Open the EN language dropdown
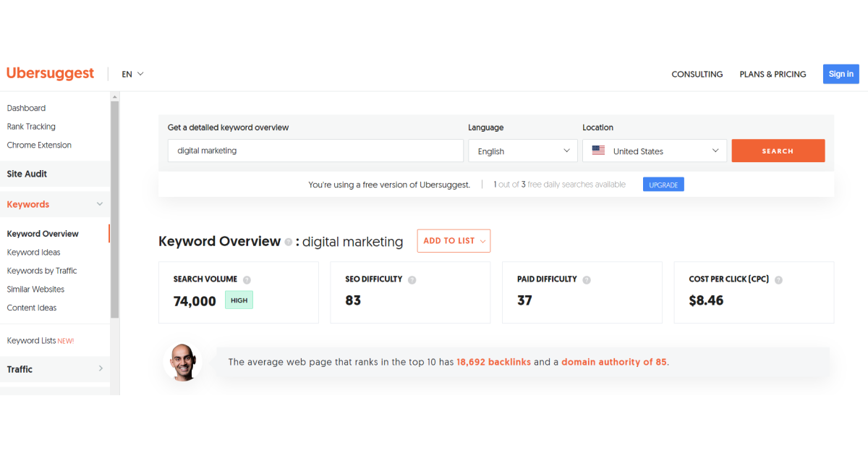 click(x=132, y=74)
